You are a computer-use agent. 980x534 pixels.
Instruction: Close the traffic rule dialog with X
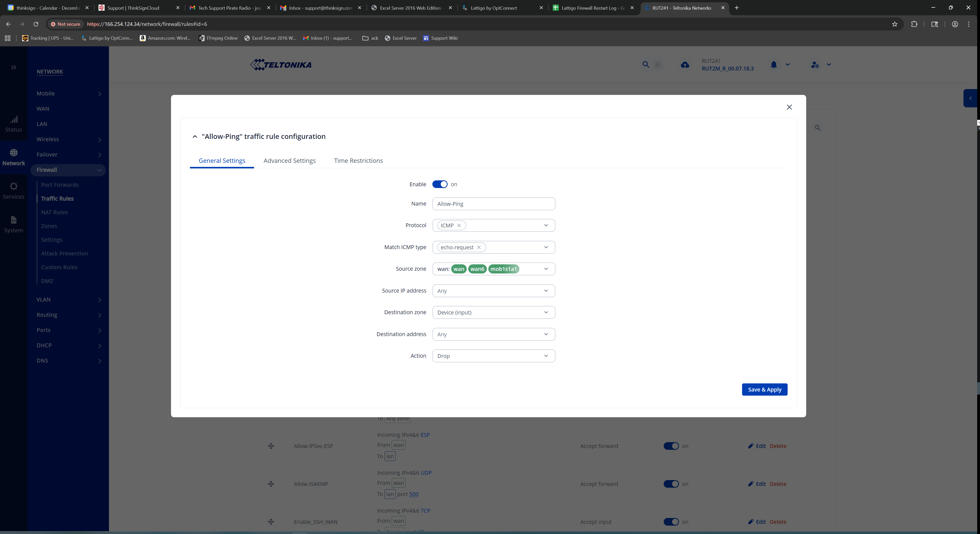tap(789, 107)
